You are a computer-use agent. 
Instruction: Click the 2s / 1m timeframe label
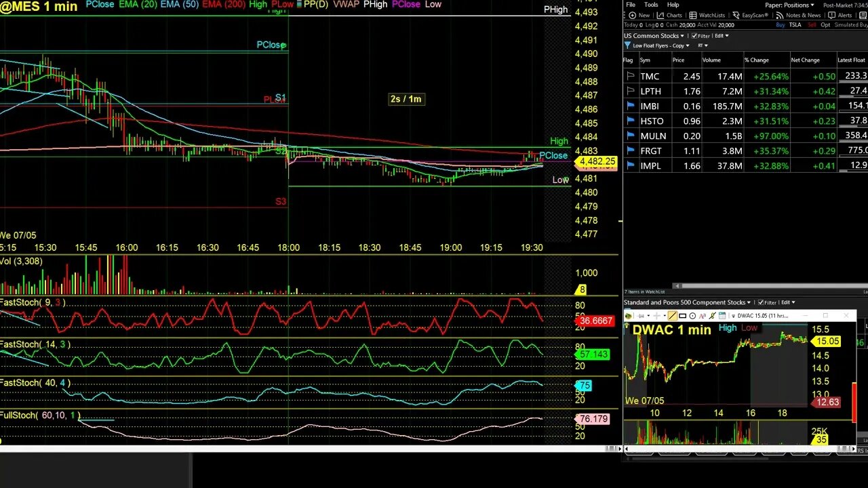coord(406,99)
